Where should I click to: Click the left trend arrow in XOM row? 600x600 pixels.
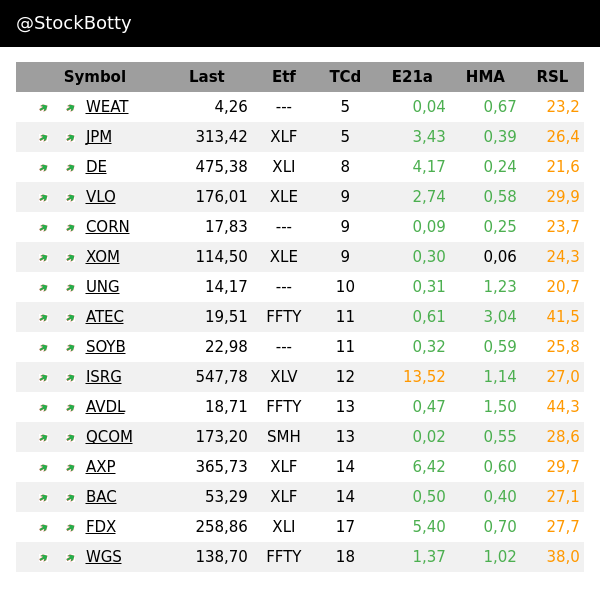pyautogui.click(x=43, y=258)
